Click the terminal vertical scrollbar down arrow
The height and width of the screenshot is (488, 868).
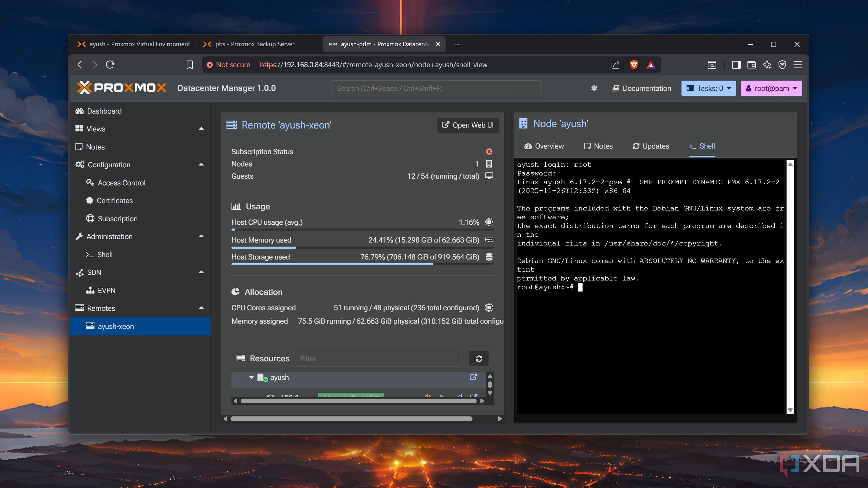(790, 410)
